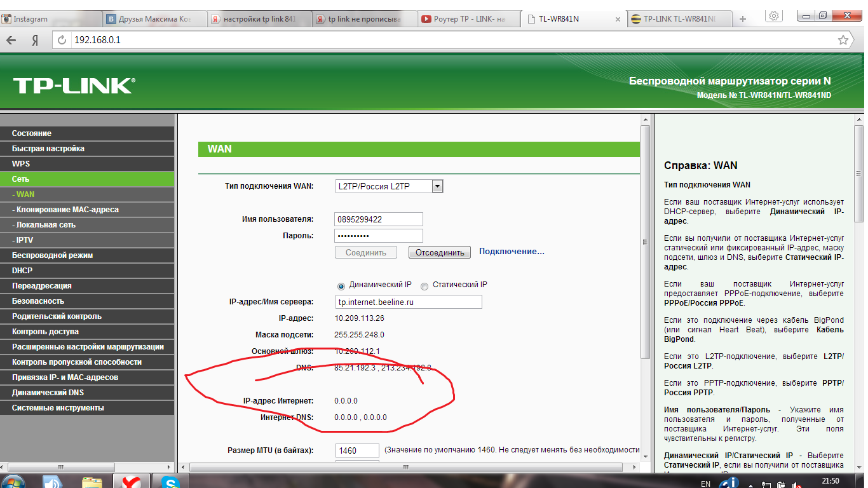Click the Пароль field
This screenshot has height=488, width=868.
(379, 236)
